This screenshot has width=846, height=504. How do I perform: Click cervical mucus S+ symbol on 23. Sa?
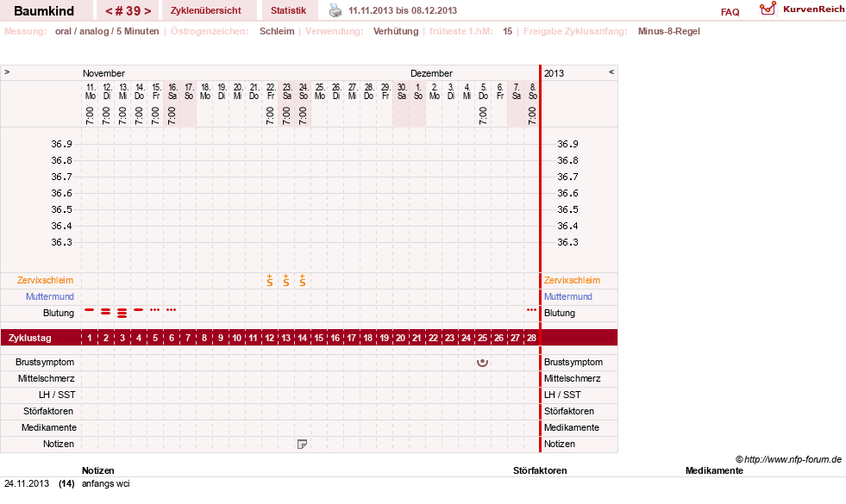286,280
